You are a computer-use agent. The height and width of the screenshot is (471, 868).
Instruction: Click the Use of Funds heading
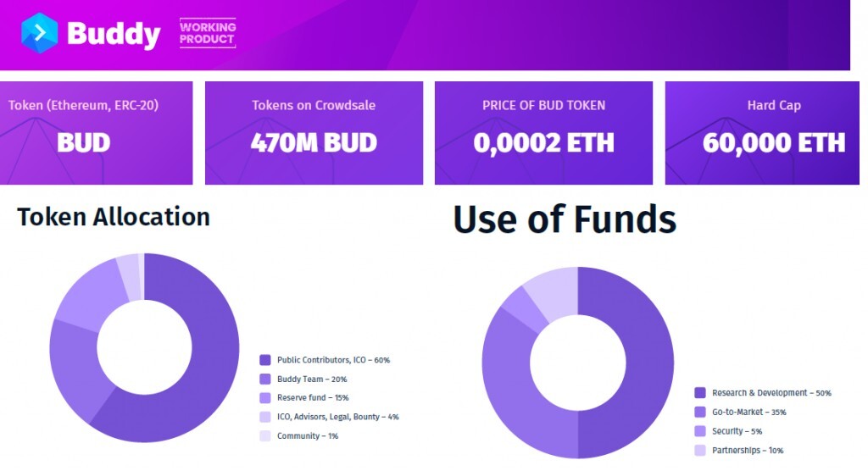pos(565,219)
